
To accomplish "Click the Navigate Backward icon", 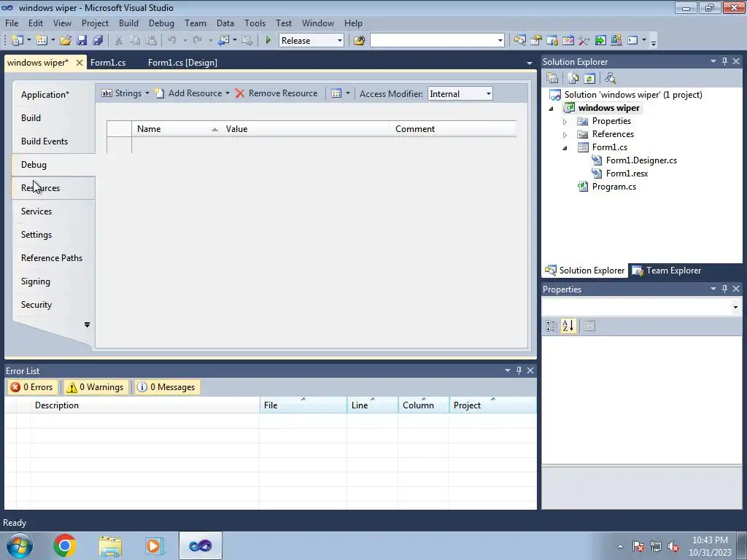I will point(223,41).
